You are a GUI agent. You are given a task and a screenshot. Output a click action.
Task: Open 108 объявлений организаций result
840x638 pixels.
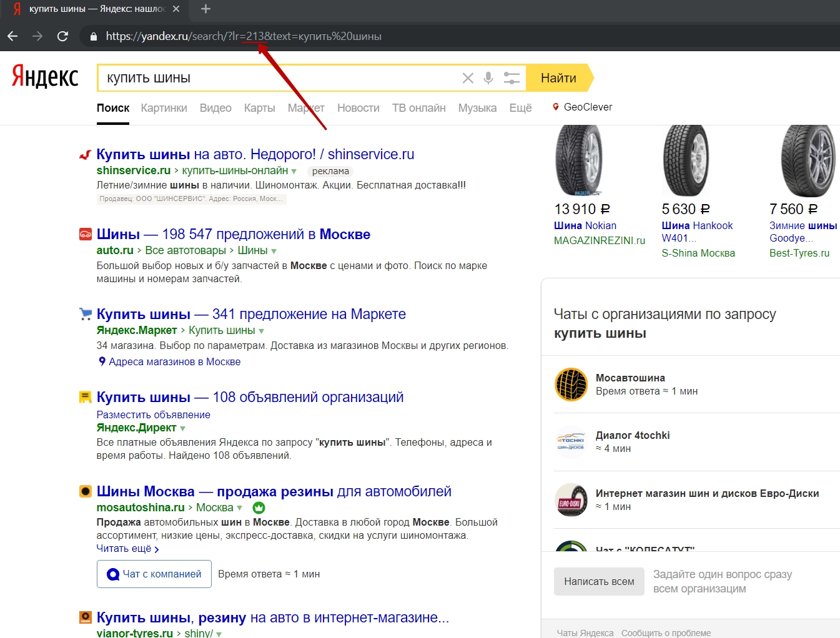pyautogui.click(x=250, y=397)
